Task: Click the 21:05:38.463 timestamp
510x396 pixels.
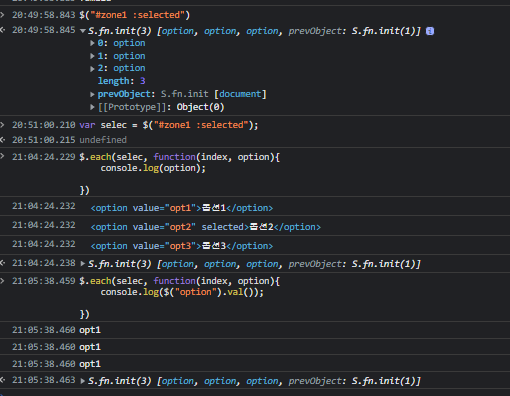Action: tap(44, 380)
